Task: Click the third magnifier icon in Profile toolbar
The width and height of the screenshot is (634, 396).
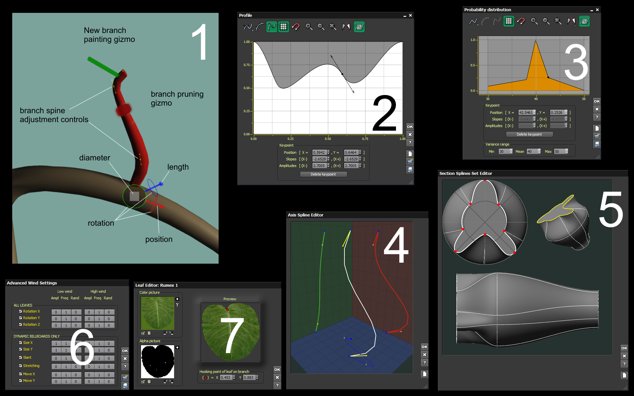Action: (333, 27)
